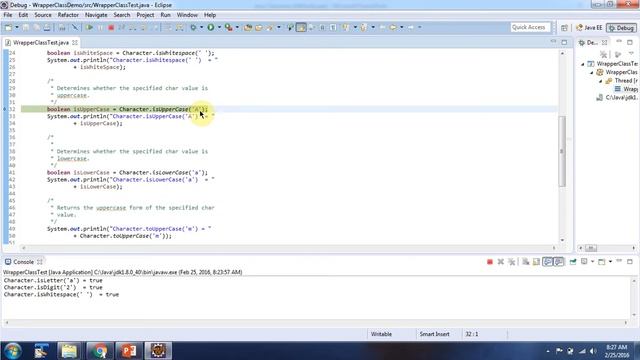This screenshot has height=360, width=640.
Task: Click the Debug (bug) launch icon
Action: (193, 27)
